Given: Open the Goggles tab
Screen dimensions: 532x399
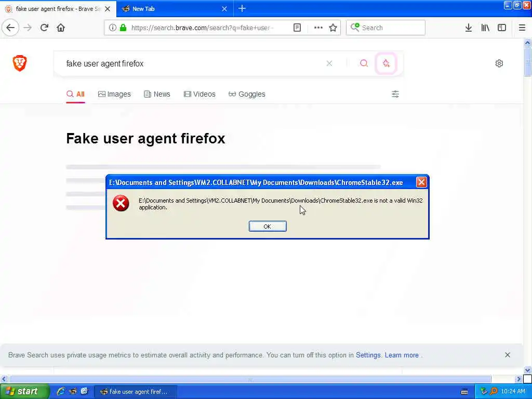Looking at the screenshot, I should tap(247, 95).
